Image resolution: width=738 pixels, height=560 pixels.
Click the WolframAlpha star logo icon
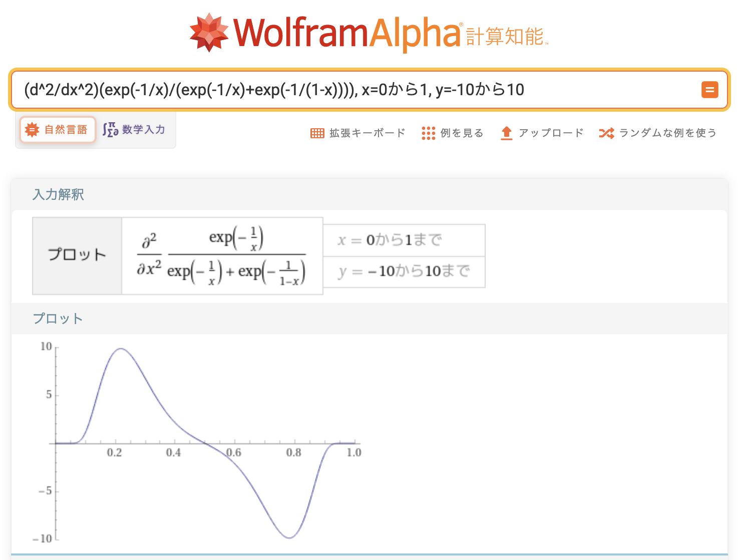pos(209,33)
